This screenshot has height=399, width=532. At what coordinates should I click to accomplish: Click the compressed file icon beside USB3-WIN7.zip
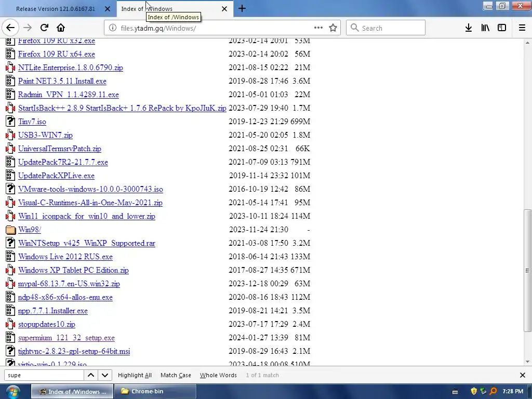(x=10, y=135)
